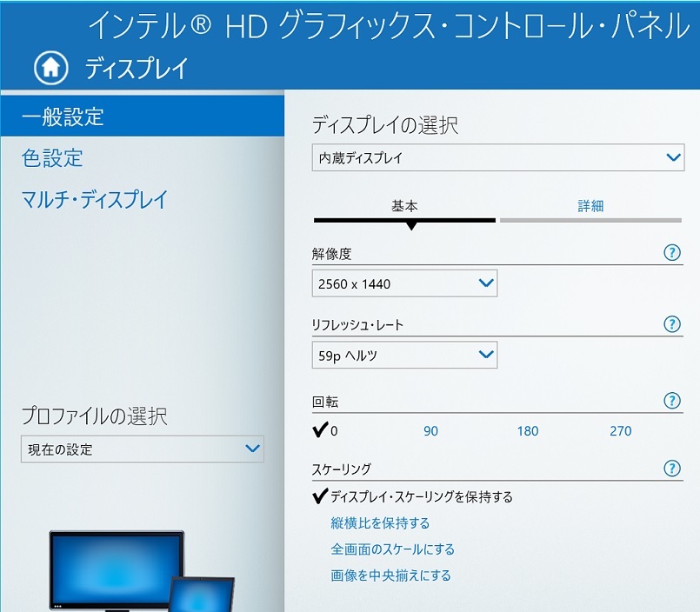Set rotation to 90 degrees
This screenshot has height=612, width=700.
(430, 431)
